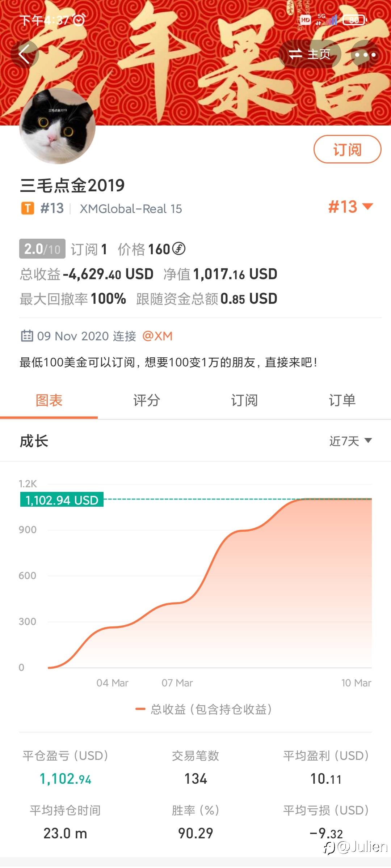This screenshot has height=868, width=391.
Task: Tap the 2.0/10 rating badge
Action: click(x=42, y=249)
